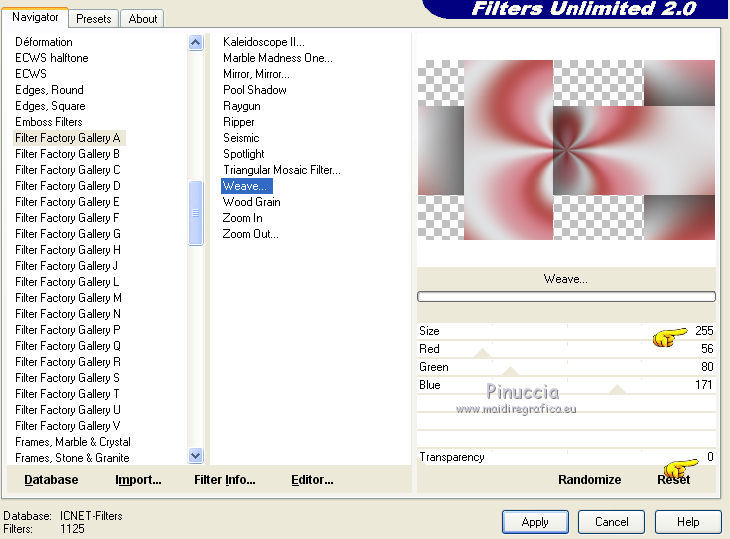Choose the Kaleidoscope II filter

264,42
